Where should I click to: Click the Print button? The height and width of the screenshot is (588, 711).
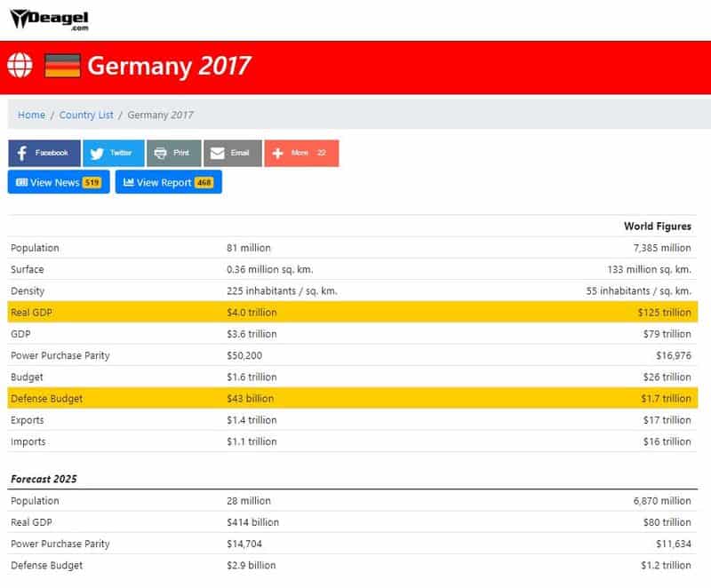[173, 153]
